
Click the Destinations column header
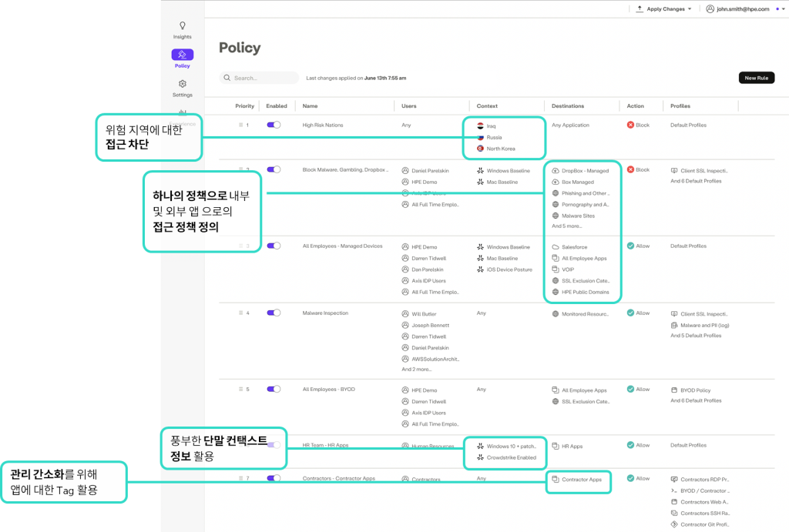pyautogui.click(x=568, y=106)
